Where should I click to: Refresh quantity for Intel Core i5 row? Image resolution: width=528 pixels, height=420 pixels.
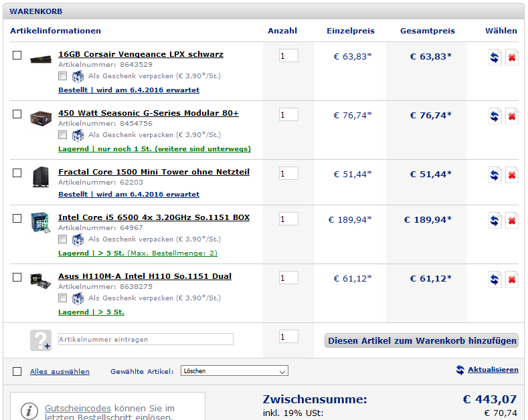(x=495, y=221)
